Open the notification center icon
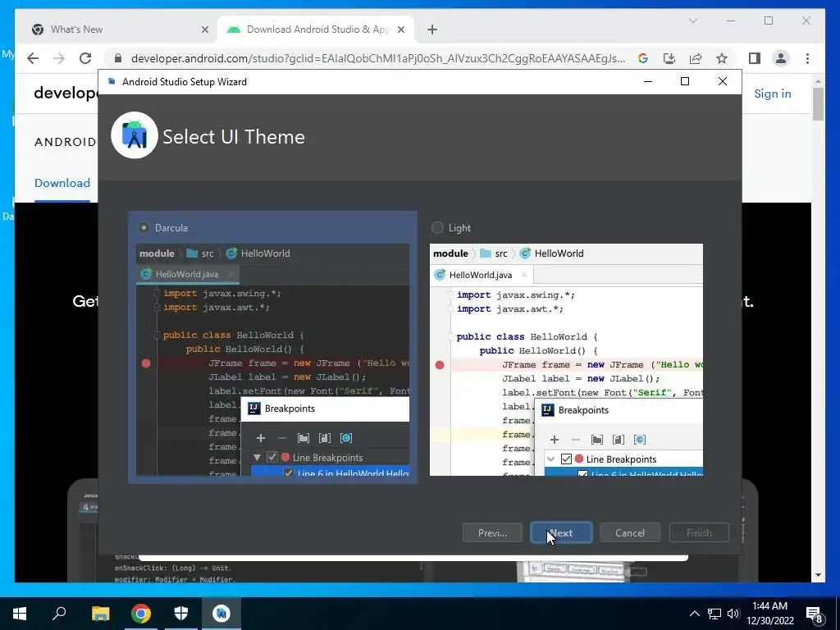 tap(815, 614)
